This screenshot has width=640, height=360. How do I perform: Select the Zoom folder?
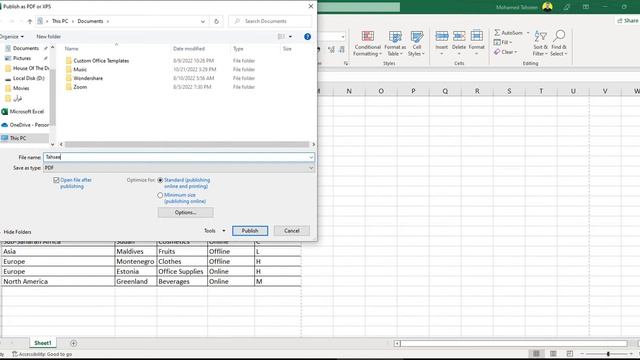[x=80, y=87]
